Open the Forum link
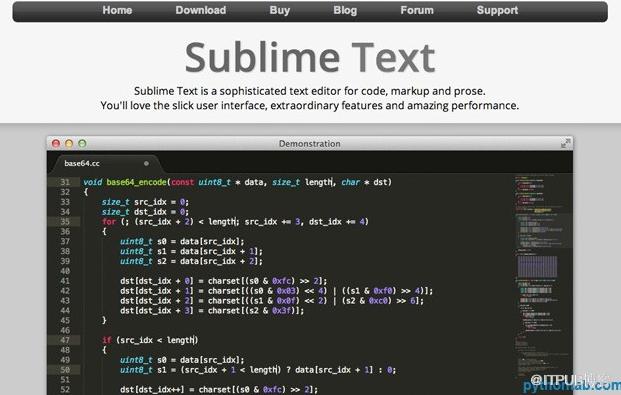621x395 pixels. tap(417, 10)
